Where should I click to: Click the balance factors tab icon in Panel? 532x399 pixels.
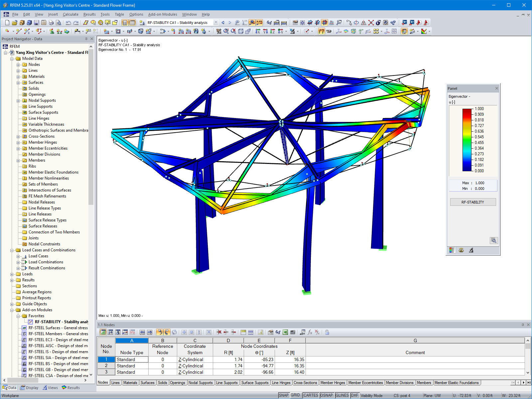pos(461,250)
